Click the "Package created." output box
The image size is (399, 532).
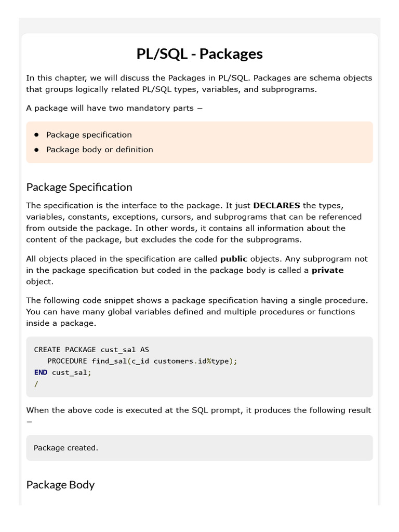[x=199, y=448]
